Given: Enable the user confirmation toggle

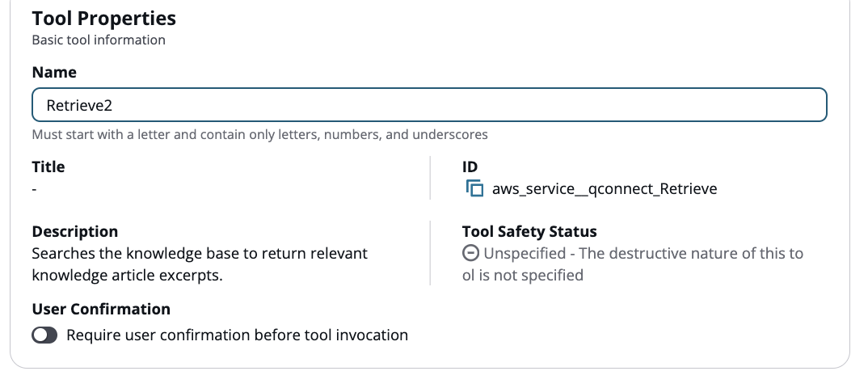Looking at the screenshot, I should [x=45, y=335].
